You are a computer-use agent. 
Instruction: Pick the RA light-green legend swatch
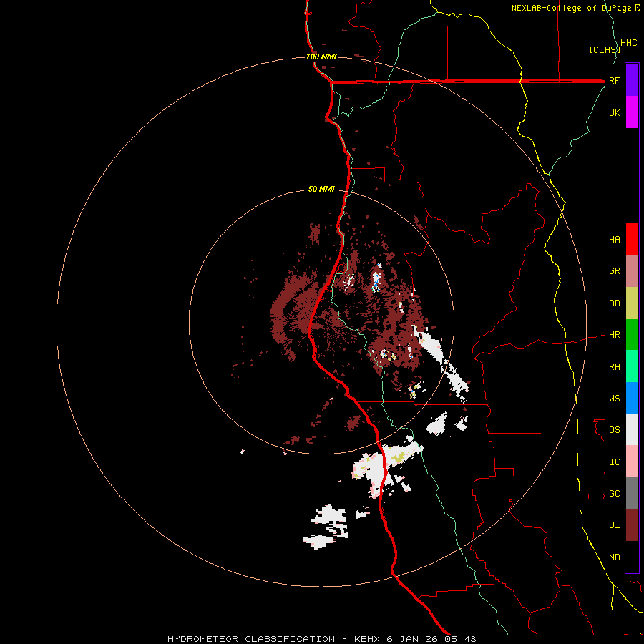click(x=632, y=366)
